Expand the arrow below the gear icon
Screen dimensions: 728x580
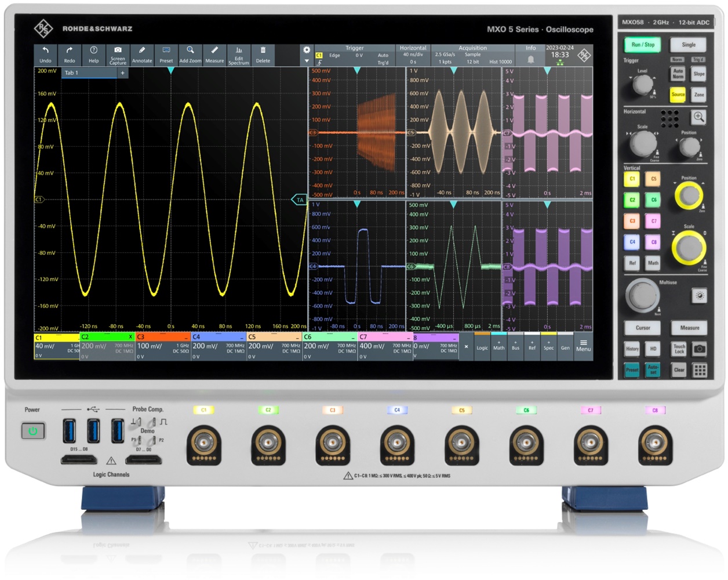click(x=307, y=61)
